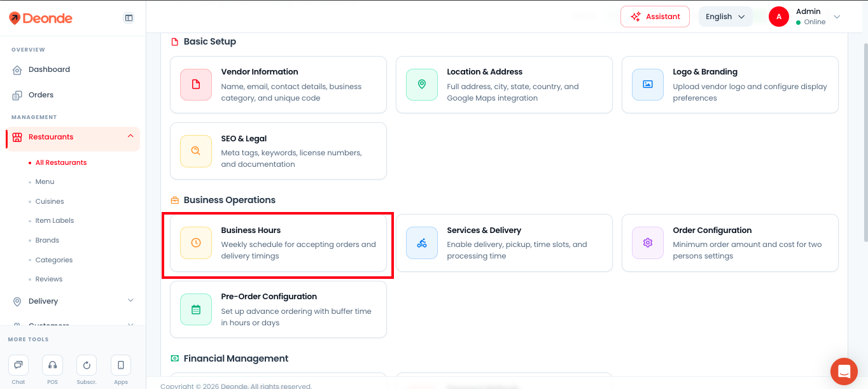868x389 pixels.
Task: Open the English language dropdown
Action: (x=725, y=17)
